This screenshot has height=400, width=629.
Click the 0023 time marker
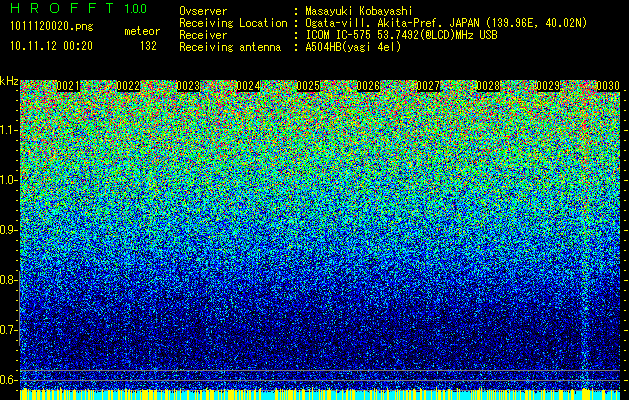point(188,86)
